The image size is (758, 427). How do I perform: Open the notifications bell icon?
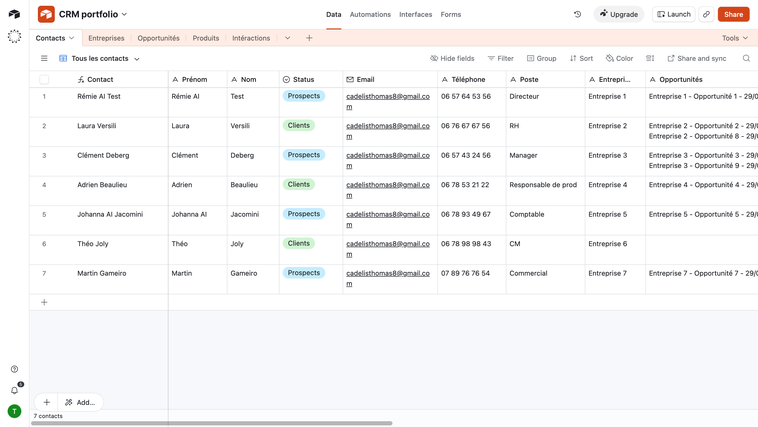[14, 390]
